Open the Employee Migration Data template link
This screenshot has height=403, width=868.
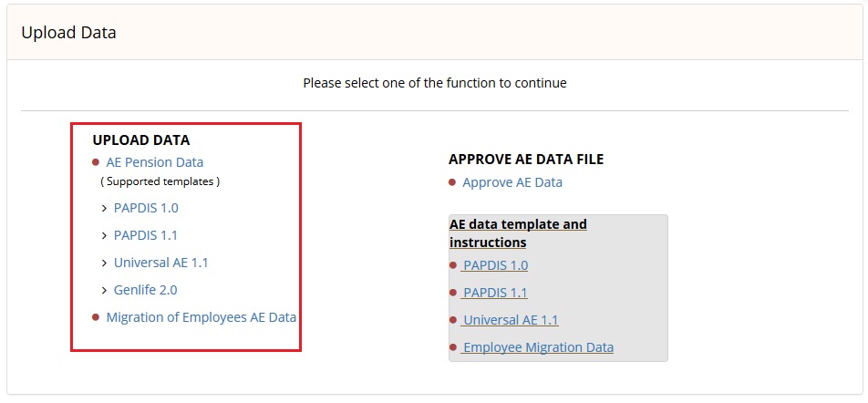[x=538, y=347]
